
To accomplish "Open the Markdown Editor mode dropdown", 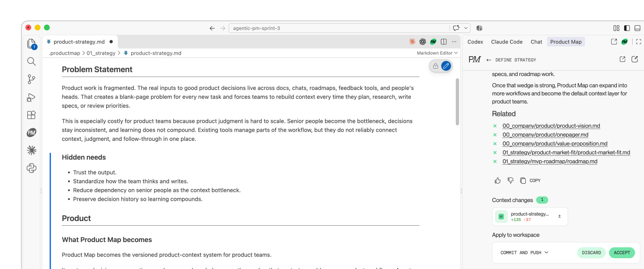I will pyautogui.click(x=437, y=53).
